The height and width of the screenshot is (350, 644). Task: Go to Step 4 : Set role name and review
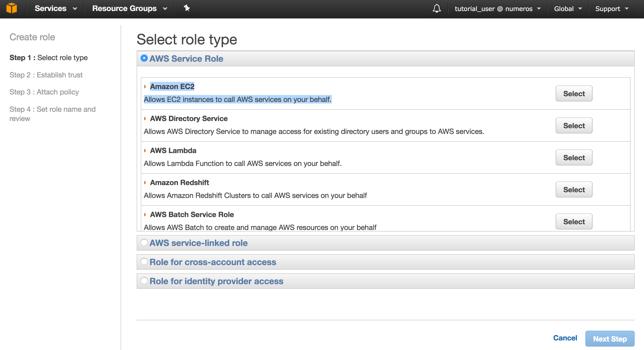pyautogui.click(x=52, y=114)
